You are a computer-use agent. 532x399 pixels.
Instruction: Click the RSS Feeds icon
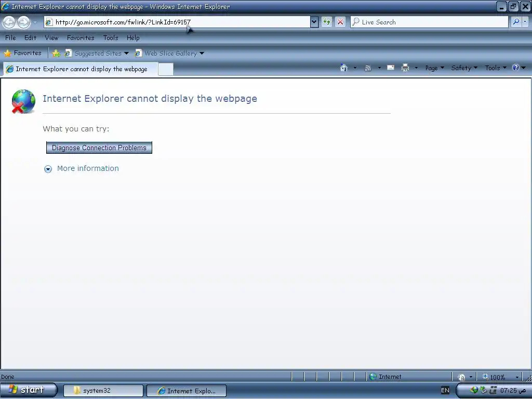point(368,68)
